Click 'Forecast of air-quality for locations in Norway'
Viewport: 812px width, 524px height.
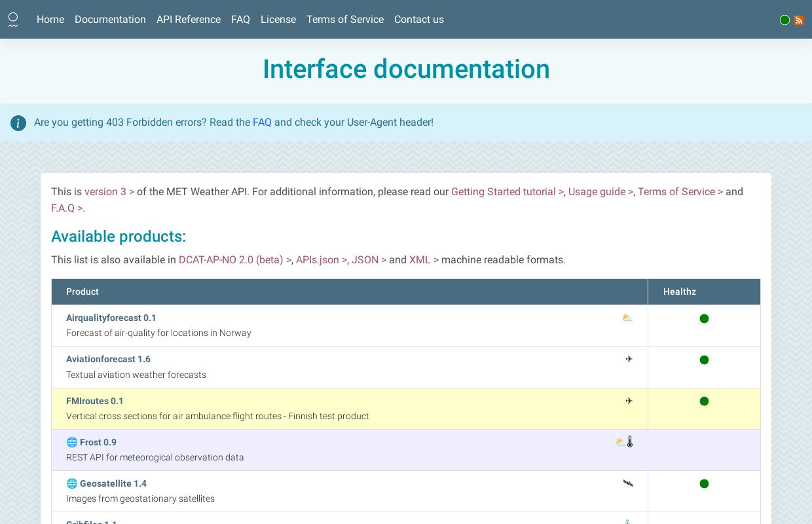pyautogui.click(x=158, y=333)
